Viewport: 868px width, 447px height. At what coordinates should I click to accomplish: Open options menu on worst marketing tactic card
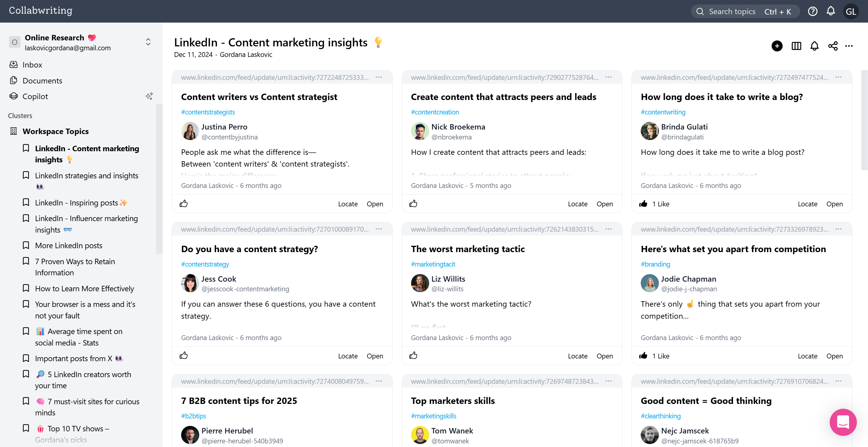coord(608,229)
